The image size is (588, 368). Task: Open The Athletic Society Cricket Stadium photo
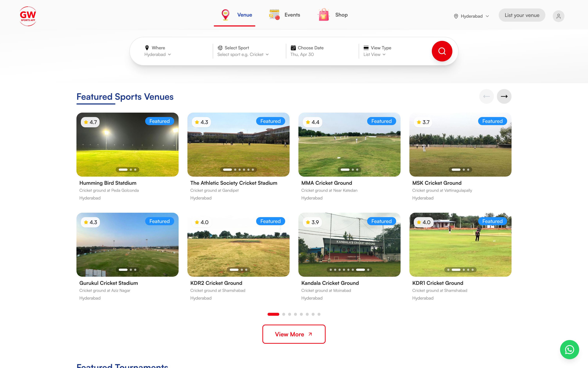pos(238,145)
